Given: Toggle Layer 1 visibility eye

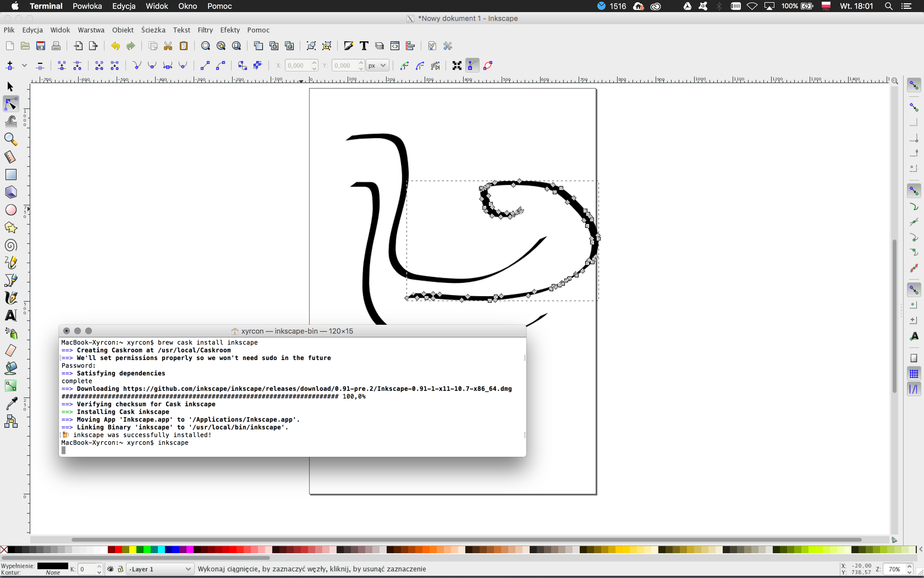Looking at the screenshot, I should click(110, 569).
